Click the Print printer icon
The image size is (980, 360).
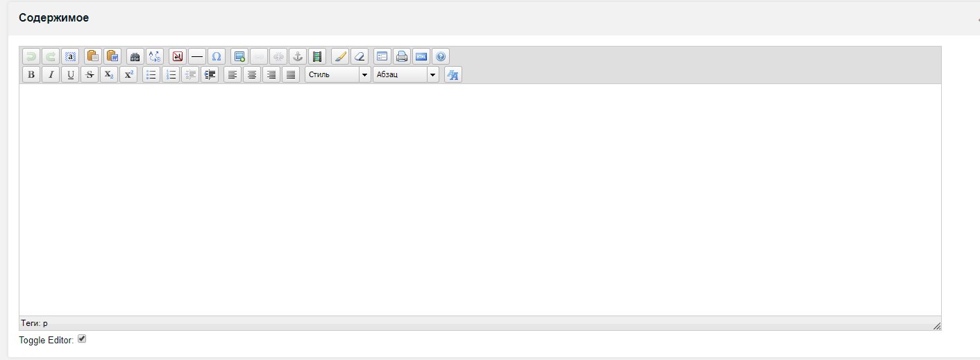coord(402,56)
